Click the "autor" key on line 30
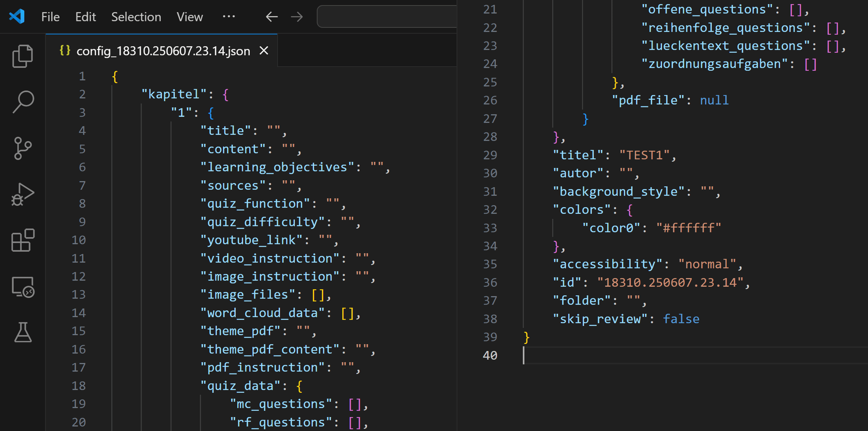Image resolution: width=868 pixels, height=431 pixels. [x=578, y=173]
